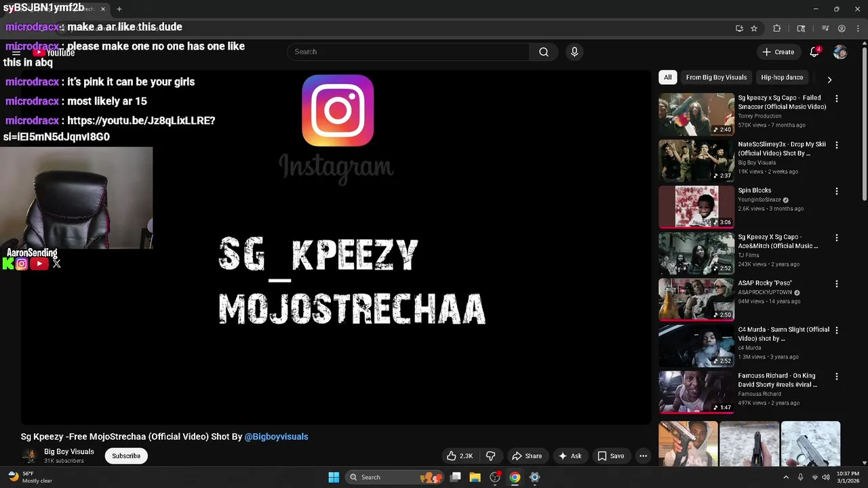The height and width of the screenshot is (488, 868).
Task: Open options for Failed Smaccer video
Action: [837, 98]
